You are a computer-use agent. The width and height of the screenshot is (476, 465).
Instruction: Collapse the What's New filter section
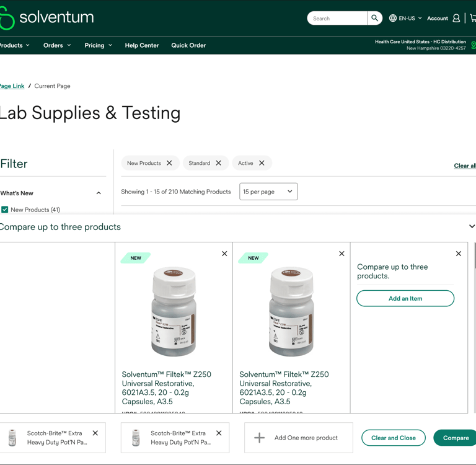click(99, 193)
